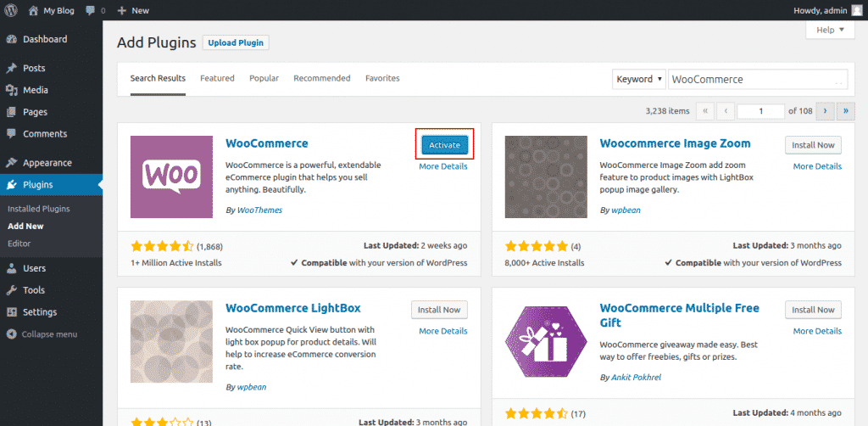Open the comments bubble icon in admin bar
868x426 pixels.
pyautogui.click(x=90, y=10)
